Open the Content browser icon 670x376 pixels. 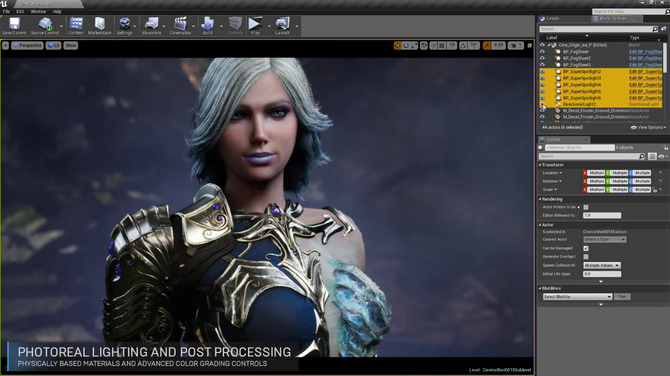[x=76, y=26]
